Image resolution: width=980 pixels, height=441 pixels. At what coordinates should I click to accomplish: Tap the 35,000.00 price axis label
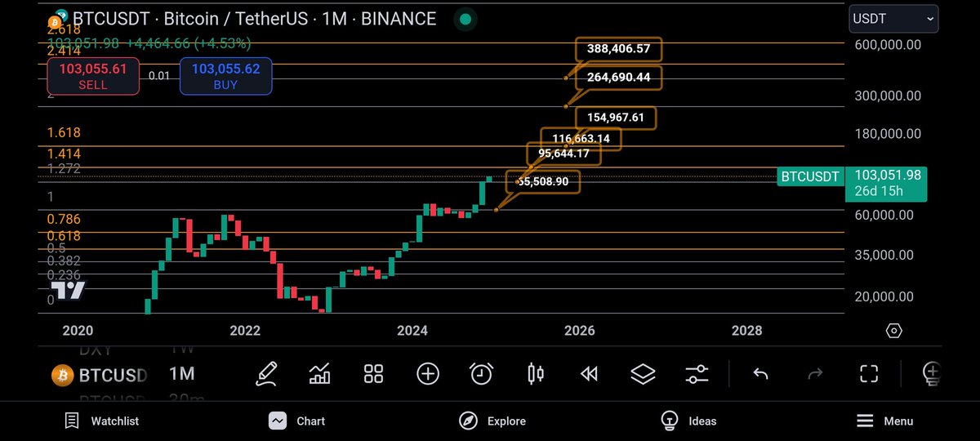884,255
